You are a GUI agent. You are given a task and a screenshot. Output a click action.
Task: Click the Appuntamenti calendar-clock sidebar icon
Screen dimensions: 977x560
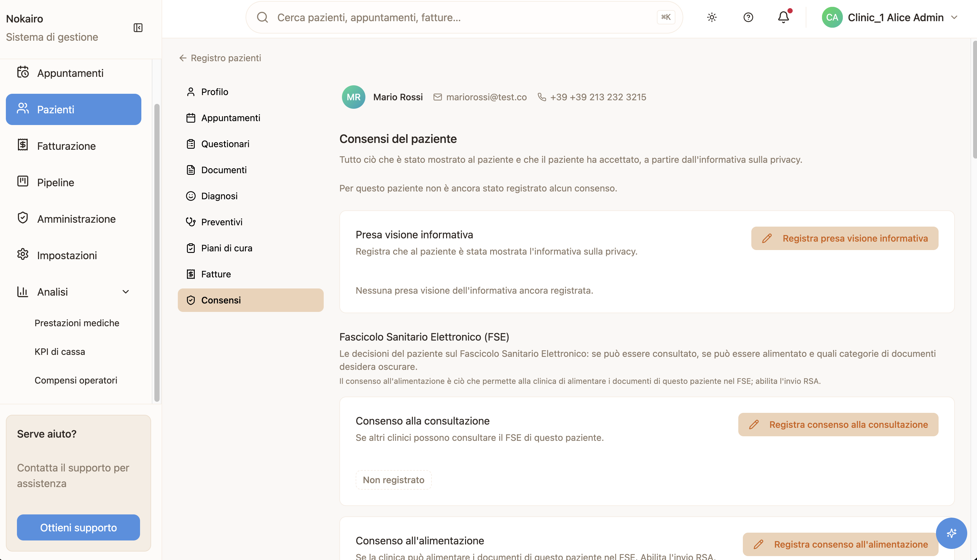click(23, 72)
